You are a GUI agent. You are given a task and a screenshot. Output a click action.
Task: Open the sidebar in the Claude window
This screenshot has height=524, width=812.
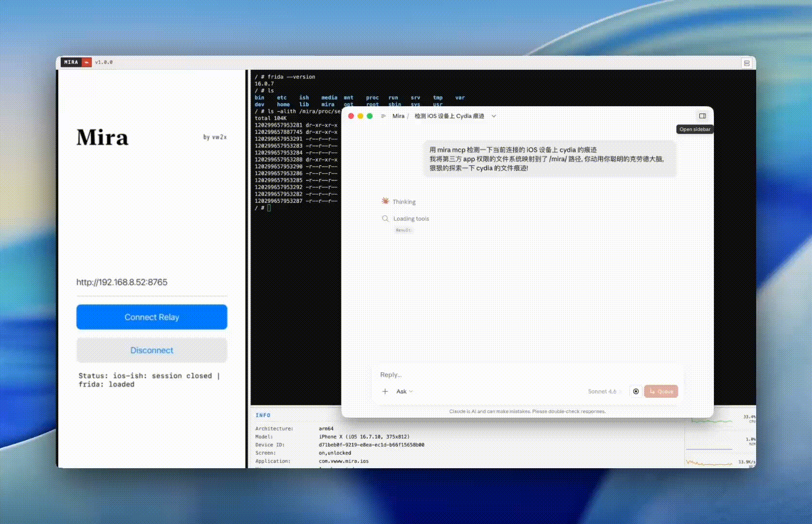(x=702, y=116)
